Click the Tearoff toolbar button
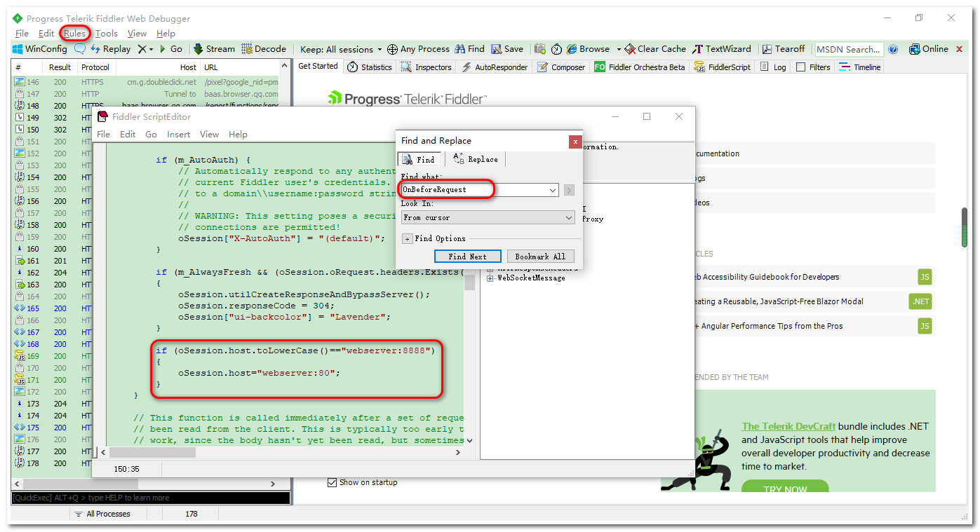Viewport: 980px width, 532px height. 783,49
